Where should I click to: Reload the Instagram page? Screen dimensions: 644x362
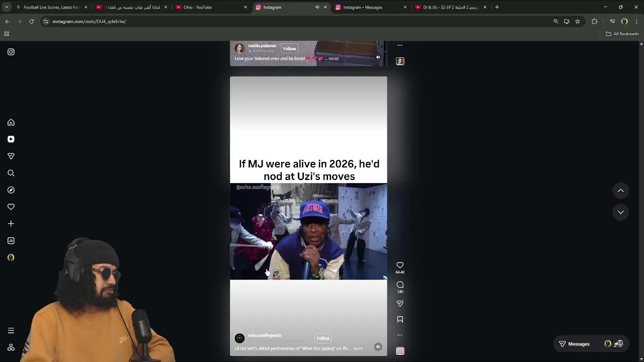pos(31,21)
